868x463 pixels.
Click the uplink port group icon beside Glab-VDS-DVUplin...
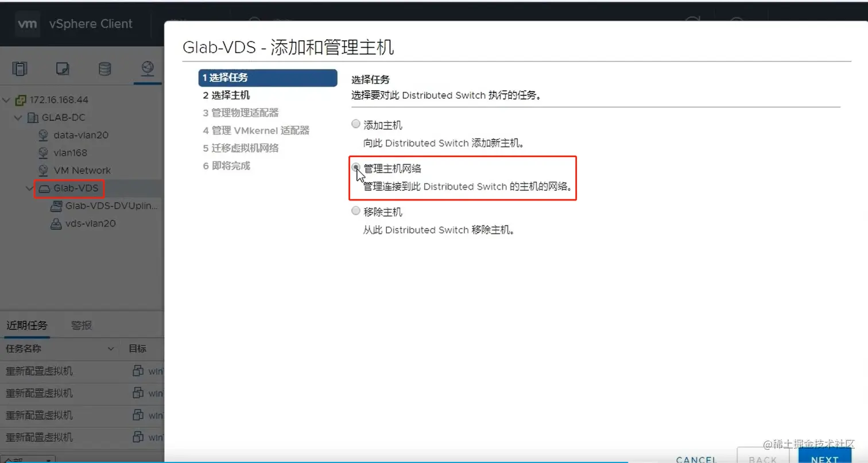point(56,206)
